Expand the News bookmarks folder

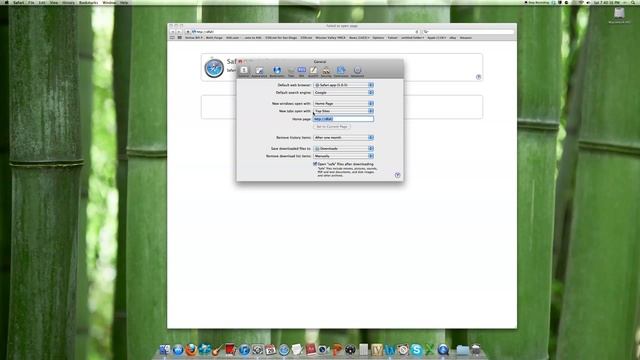(x=359, y=38)
